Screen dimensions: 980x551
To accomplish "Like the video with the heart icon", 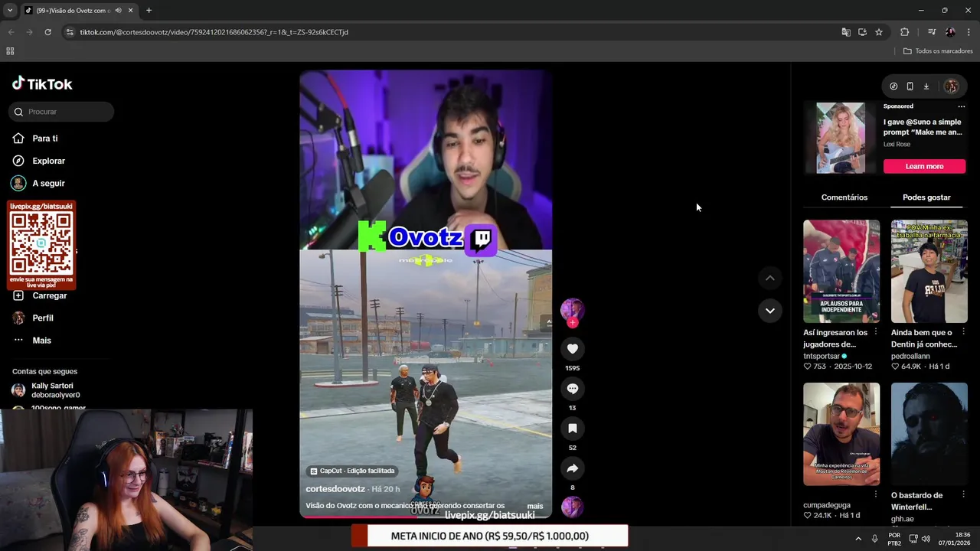I will click(572, 349).
